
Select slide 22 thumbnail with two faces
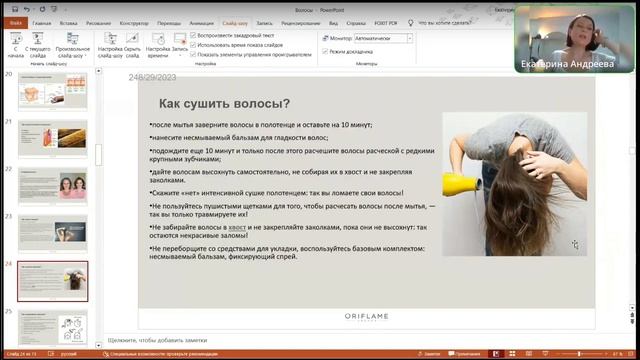coord(53,186)
